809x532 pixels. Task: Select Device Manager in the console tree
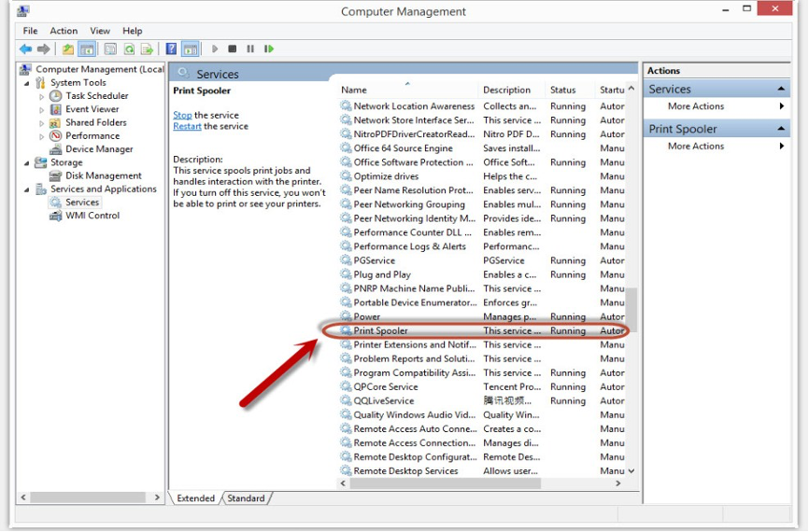99,149
